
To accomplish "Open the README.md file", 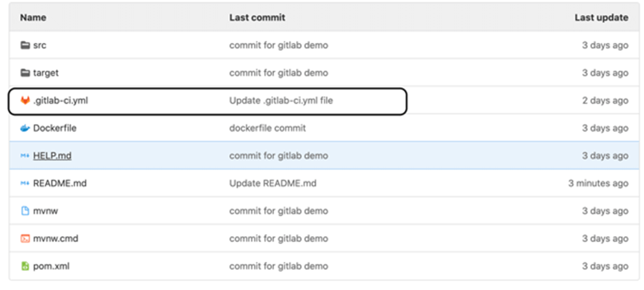I will click(59, 183).
